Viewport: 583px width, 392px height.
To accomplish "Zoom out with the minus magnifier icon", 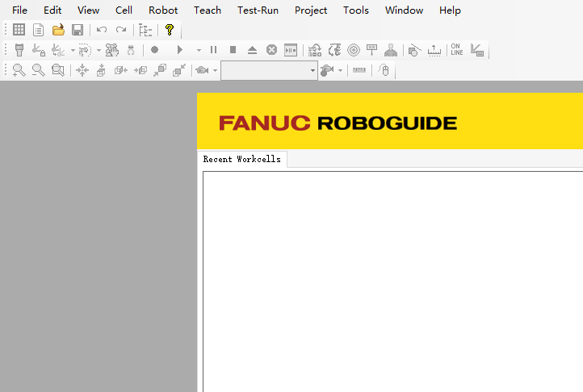I will coord(38,70).
